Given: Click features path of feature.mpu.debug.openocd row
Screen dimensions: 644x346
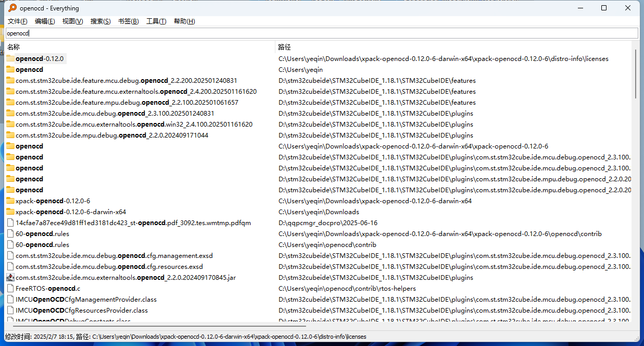Looking at the screenshot, I should click(x=377, y=102).
